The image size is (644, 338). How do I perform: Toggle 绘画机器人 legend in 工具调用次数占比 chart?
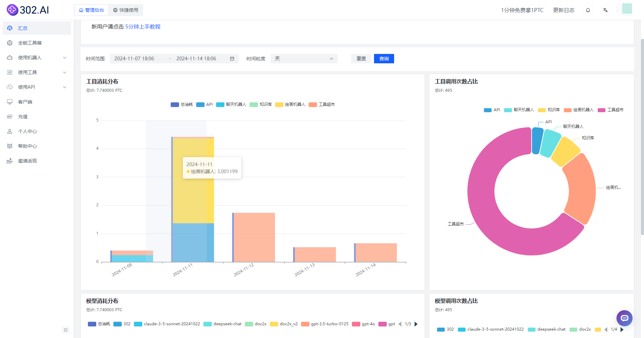click(x=579, y=110)
